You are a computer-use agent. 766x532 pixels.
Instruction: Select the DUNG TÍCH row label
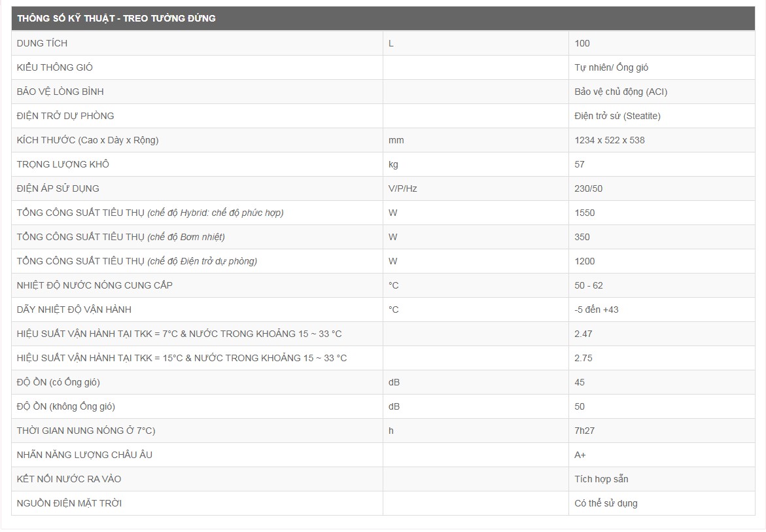coord(42,43)
